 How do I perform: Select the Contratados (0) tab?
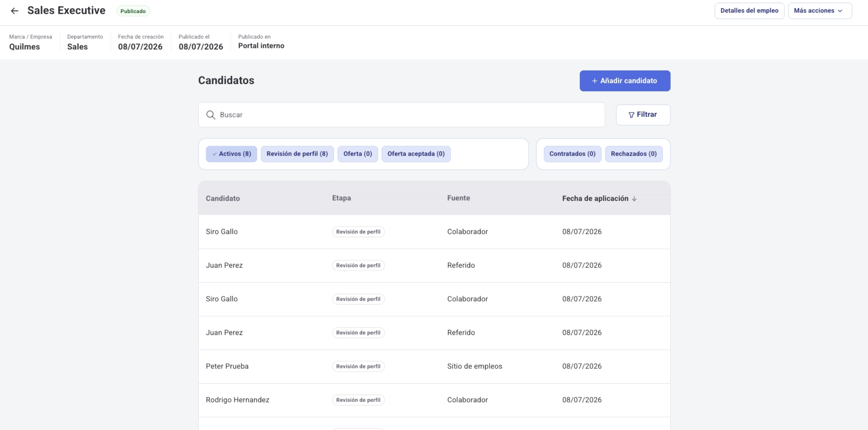point(572,154)
